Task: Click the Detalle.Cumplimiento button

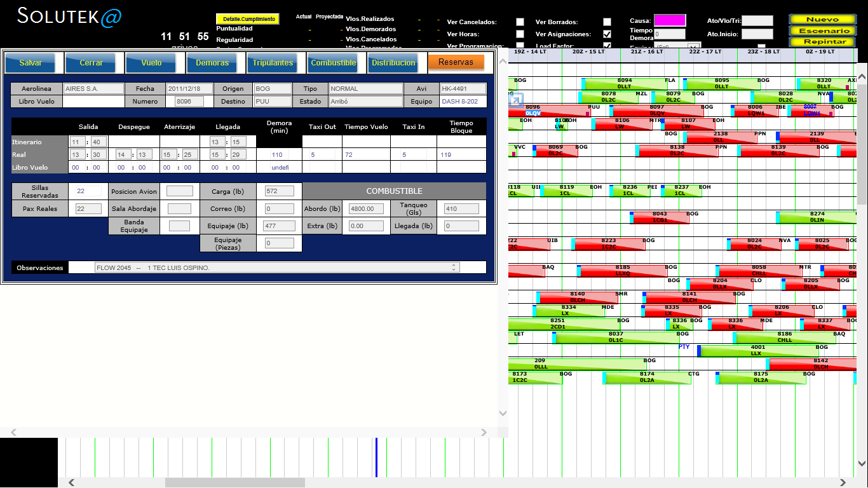Action: pyautogui.click(x=248, y=19)
